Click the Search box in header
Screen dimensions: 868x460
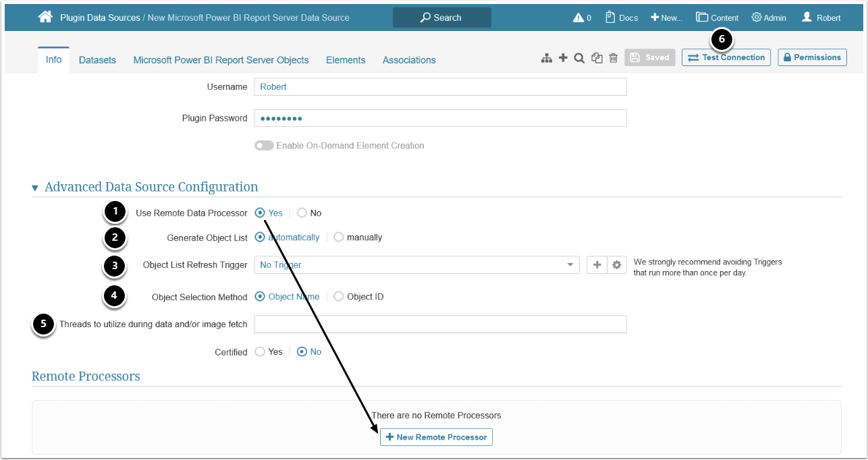click(442, 18)
